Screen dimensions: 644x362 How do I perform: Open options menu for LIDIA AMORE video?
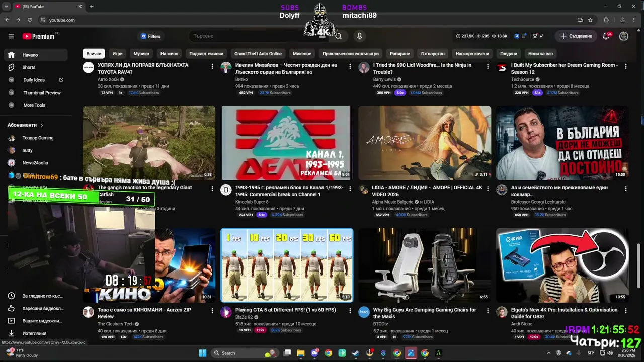point(488,189)
